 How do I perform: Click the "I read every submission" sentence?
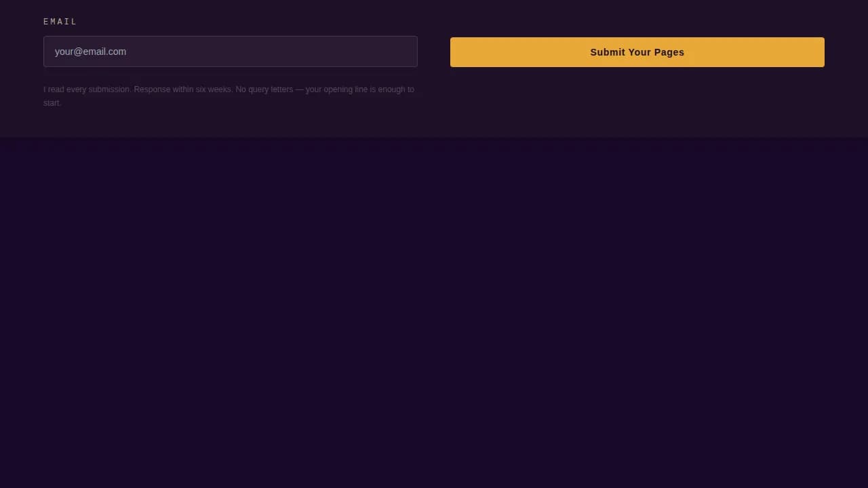[87, 89]
